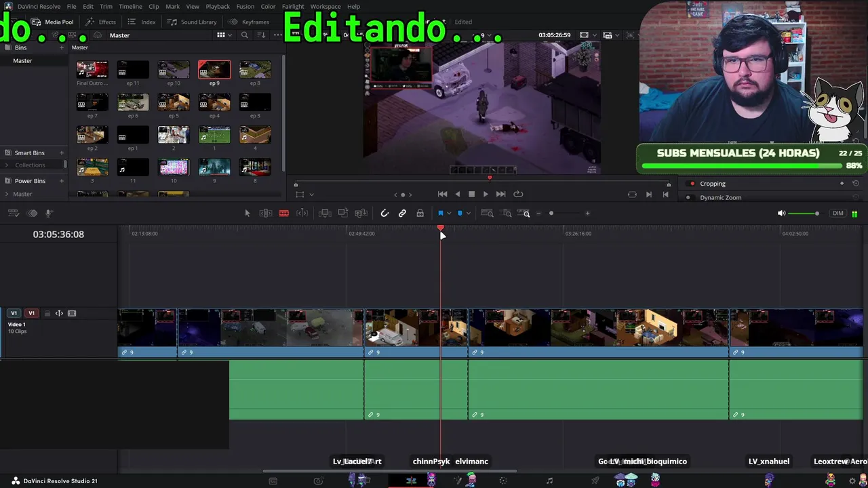868x488 pixels.
Task: Click Detail Zoom icon
Action: tap(507, 213)
